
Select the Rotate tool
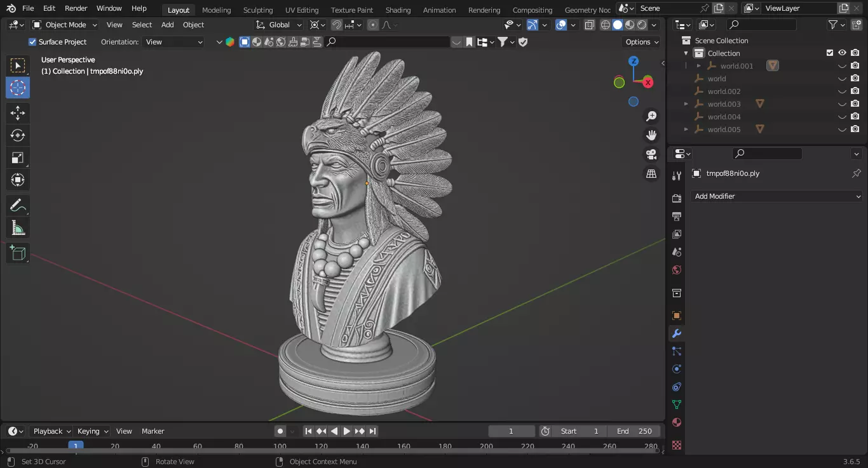pyautogui.click(x=18, y=135)
